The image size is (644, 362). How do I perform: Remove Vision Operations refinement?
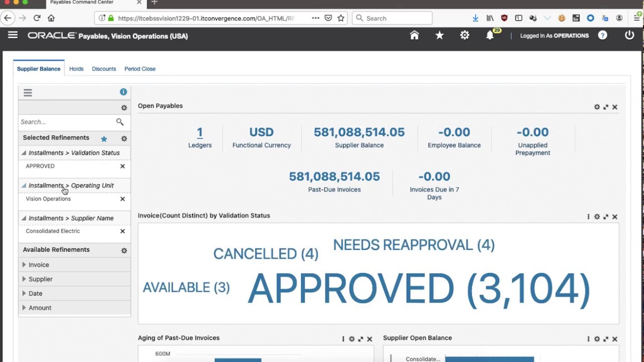[122, 199]
